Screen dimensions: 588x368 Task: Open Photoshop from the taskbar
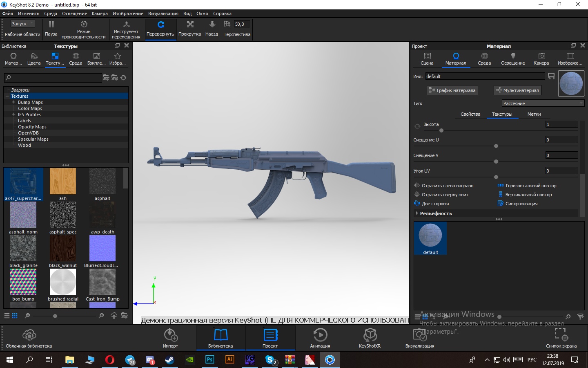(x=209, y=360)
